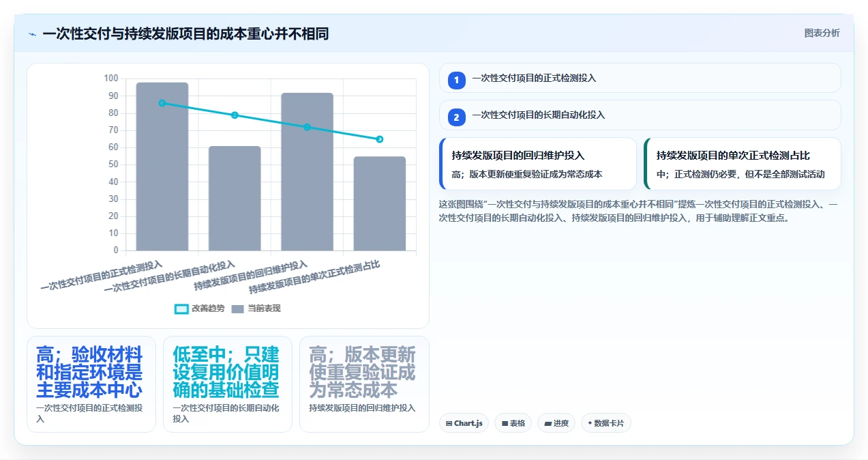Select the 持续发版项目的单次正式检测占比 card
The height and width of the screenshot is (460, 868).
pos(742,164)
